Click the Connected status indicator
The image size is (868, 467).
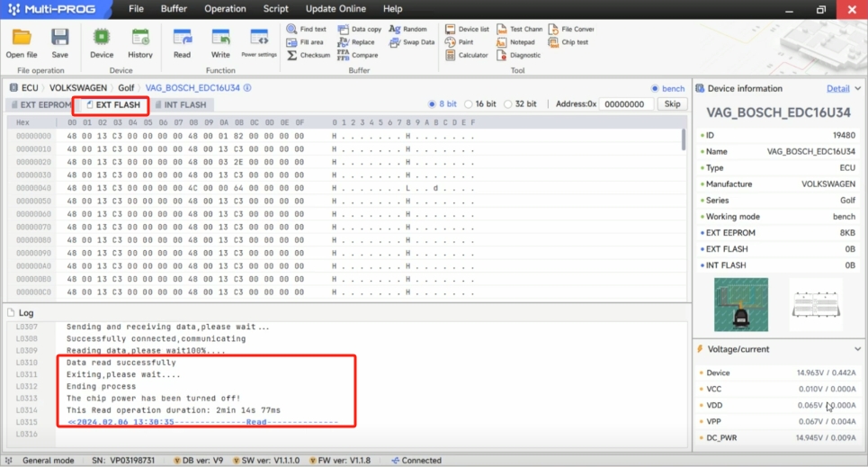tap(416, 461)
